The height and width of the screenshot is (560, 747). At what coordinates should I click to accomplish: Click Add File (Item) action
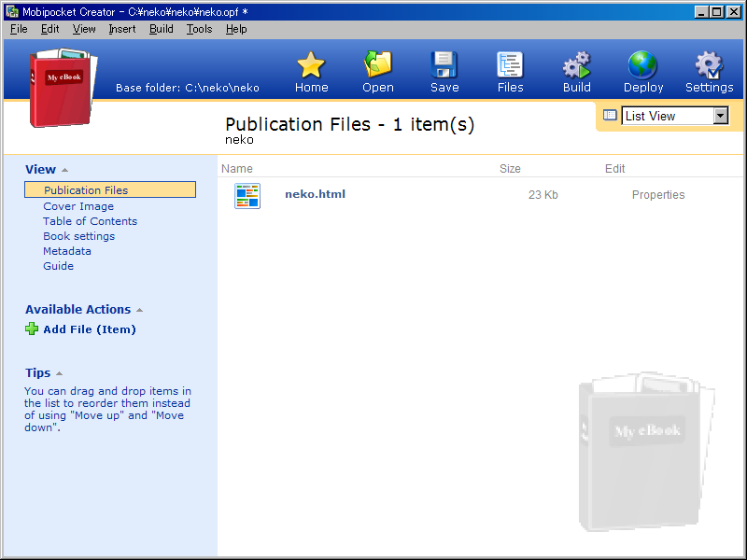coord(90,329)
